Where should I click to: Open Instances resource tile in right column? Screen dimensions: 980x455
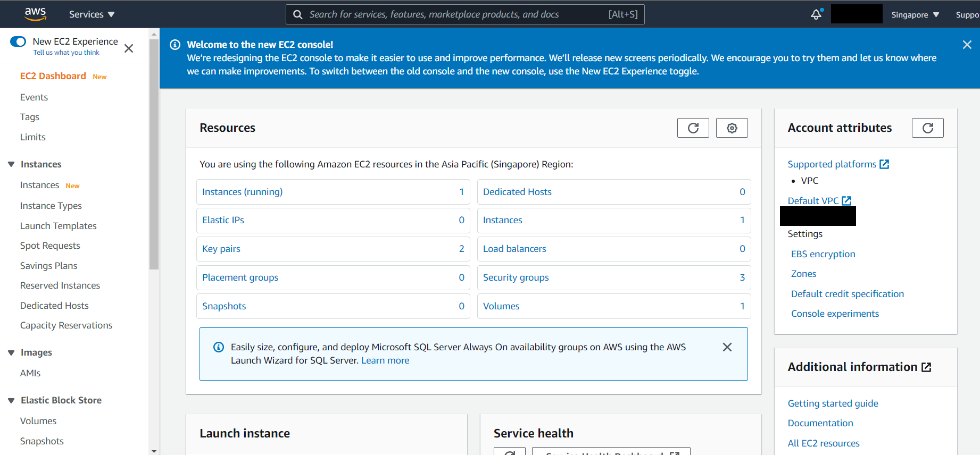point(614,220)
